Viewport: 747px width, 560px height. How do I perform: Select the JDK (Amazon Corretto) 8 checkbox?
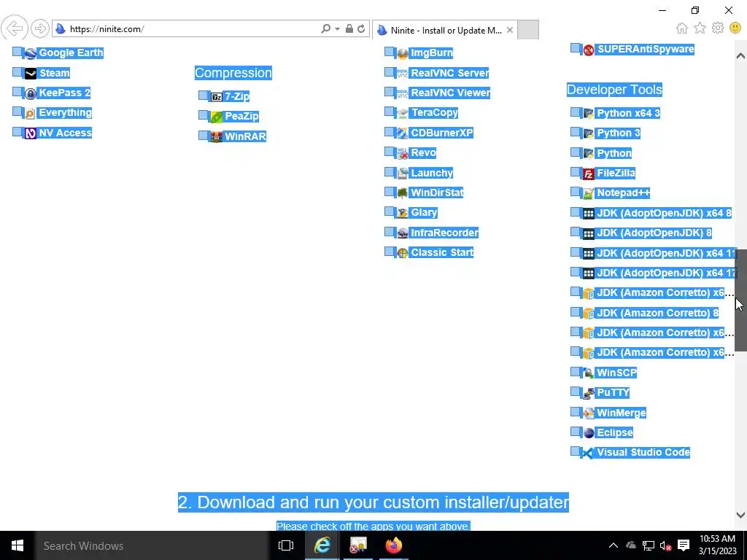click(575, 312)
